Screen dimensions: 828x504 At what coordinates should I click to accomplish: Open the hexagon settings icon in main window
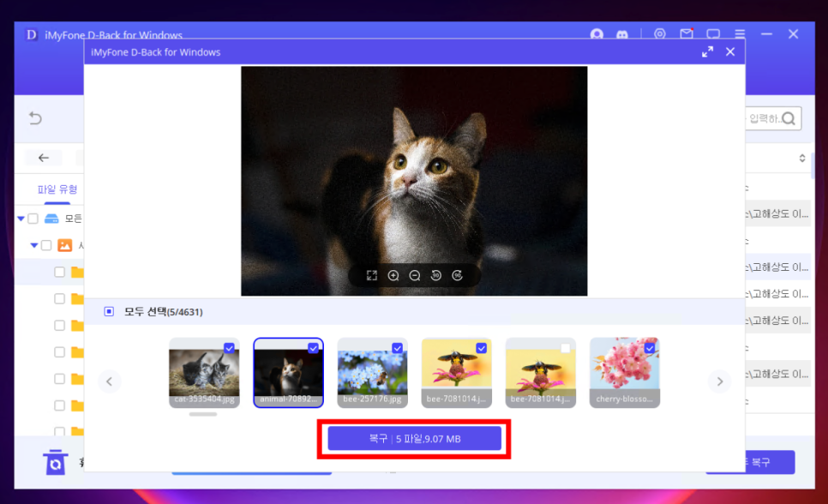[659, 33]
